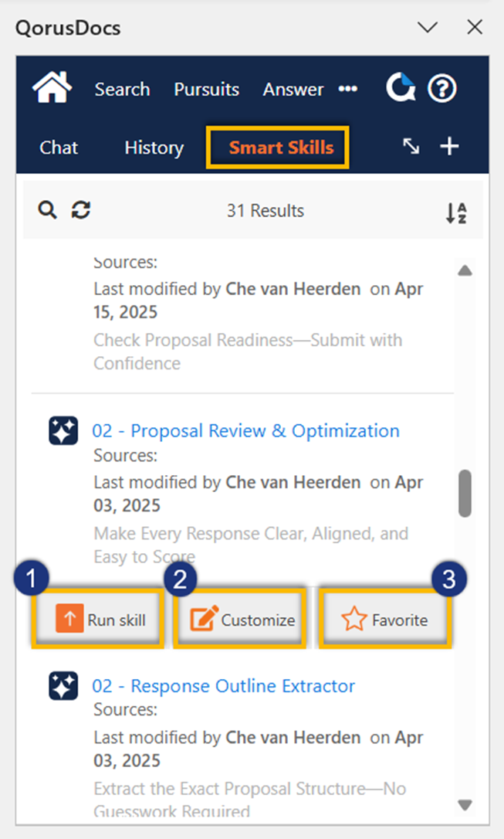
Task: Open the more options ellipsis menu
Action: coord(348,89)
